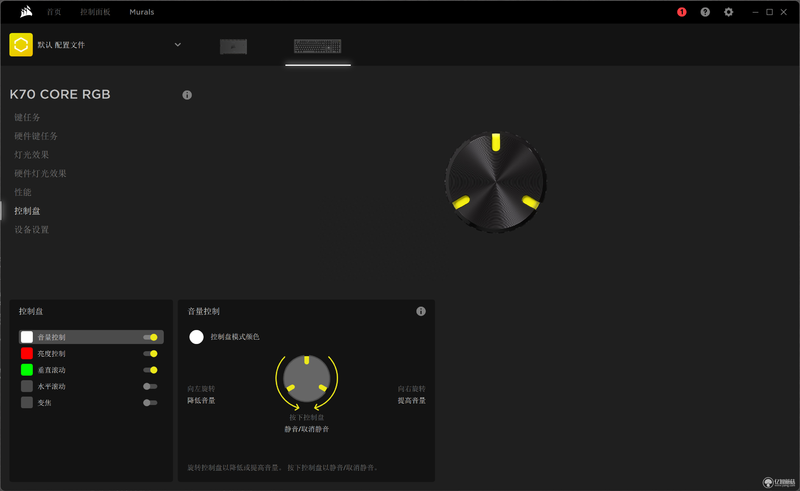Select the 水平滚动 row label
The image size is (800, 491).
click(x=52, y=386)
